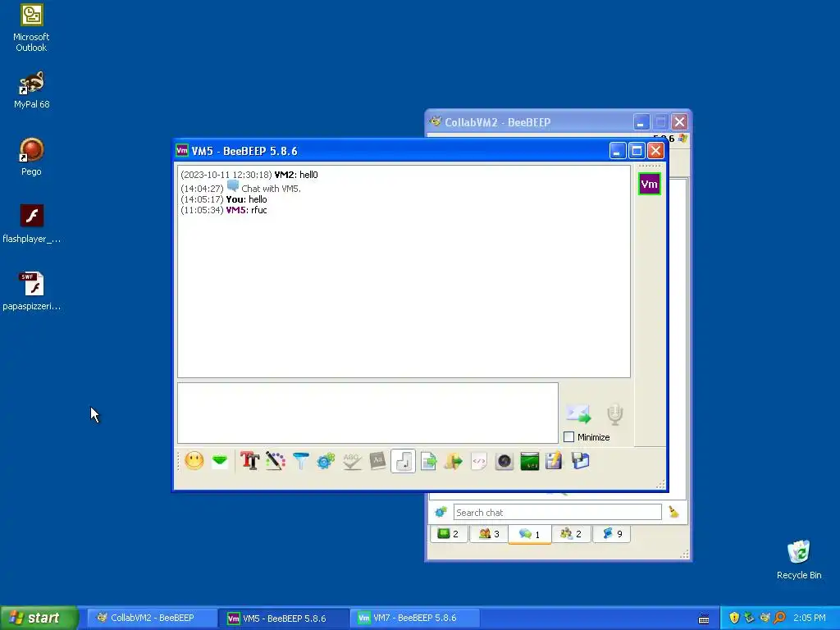Select the users tab labeled 3
The height and width of the screenshot is (630, 840).
(489, 534)
